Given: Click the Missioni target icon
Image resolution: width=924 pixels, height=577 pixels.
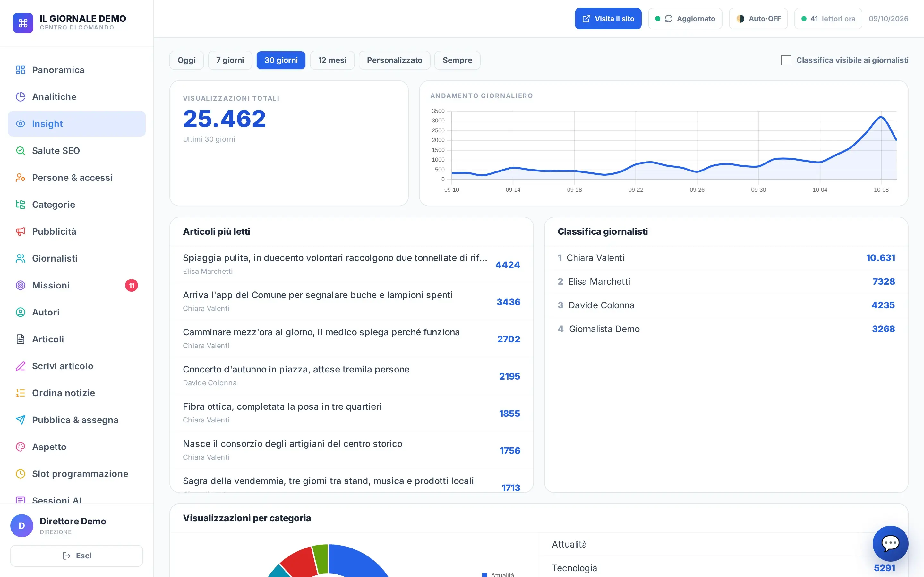Looking at the screenshot, I should 20,285.
